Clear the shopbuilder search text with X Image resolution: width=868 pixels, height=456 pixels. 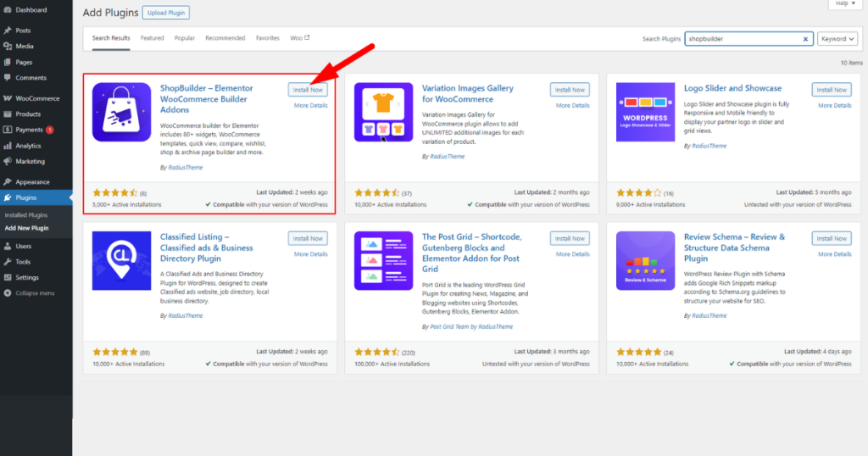tap(805, 39)
